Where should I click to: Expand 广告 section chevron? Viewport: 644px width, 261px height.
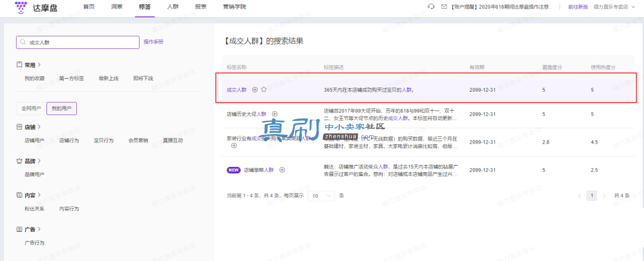pyautogui.click(x=39, y=229)
